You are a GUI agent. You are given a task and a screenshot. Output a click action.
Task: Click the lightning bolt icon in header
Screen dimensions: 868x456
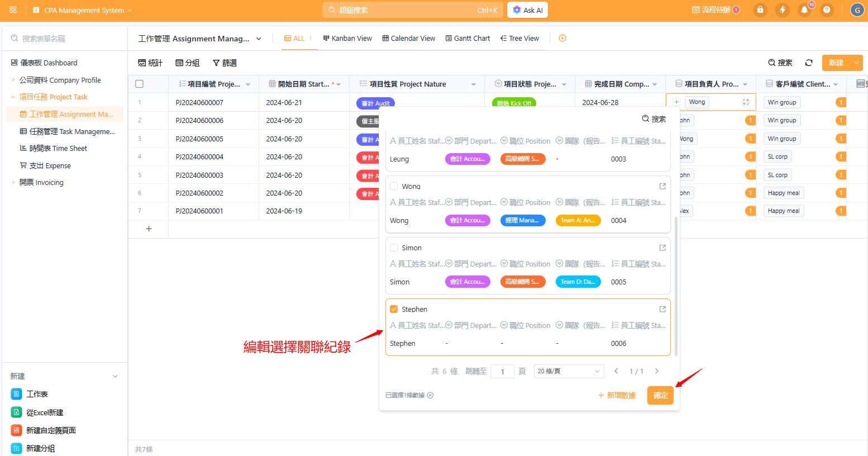pos(783,10)
